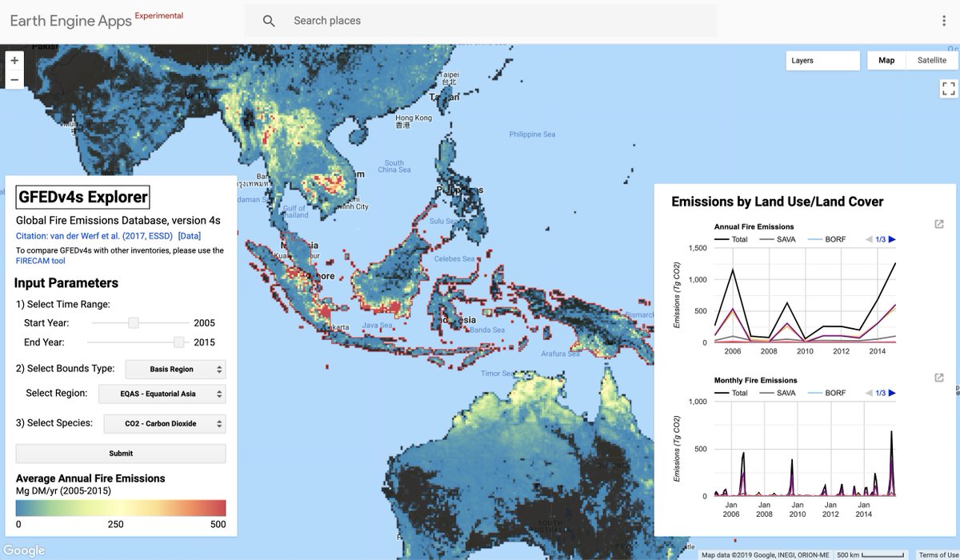960x560 pixels.
Task: Toggle SAVA series in Annual chart legend
Action: pyautogui.click(x=778, y=239)
